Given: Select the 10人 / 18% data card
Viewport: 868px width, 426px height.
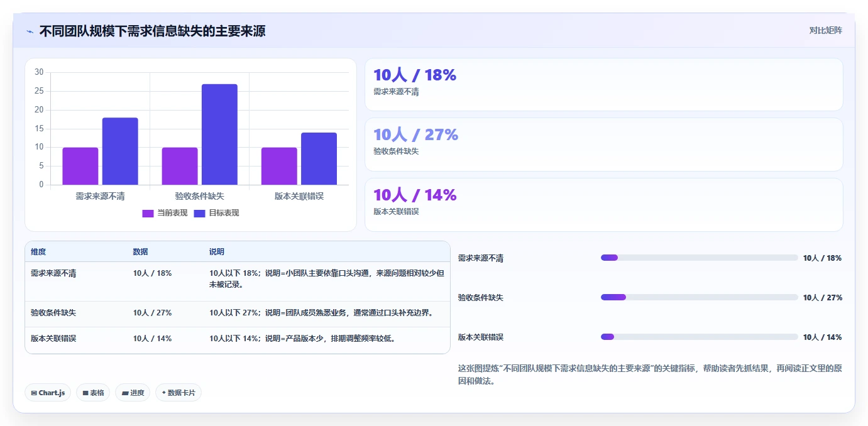Looking at the screenshot, I should pos(603,85).
